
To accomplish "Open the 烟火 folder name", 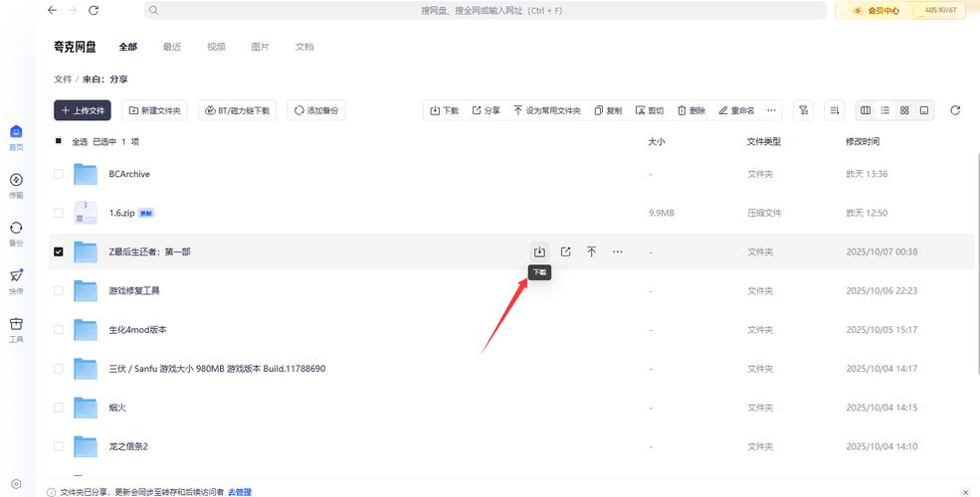I will [117, 408].
